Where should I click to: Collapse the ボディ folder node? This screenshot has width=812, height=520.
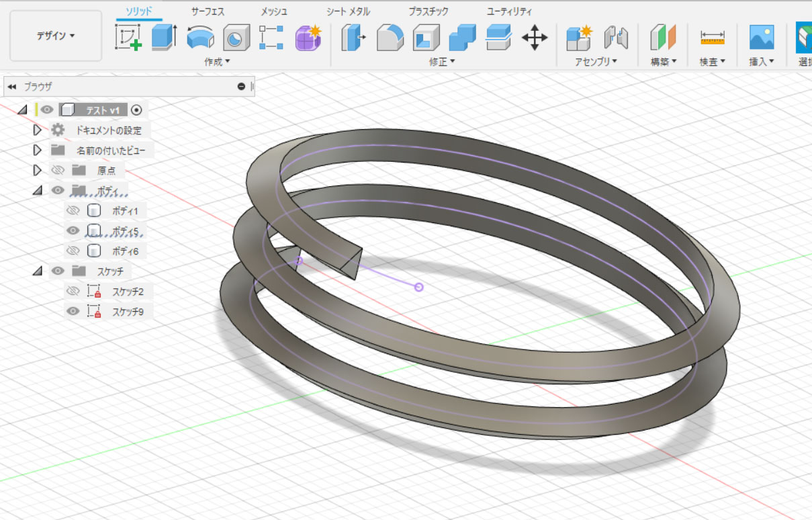click(38, 191)
